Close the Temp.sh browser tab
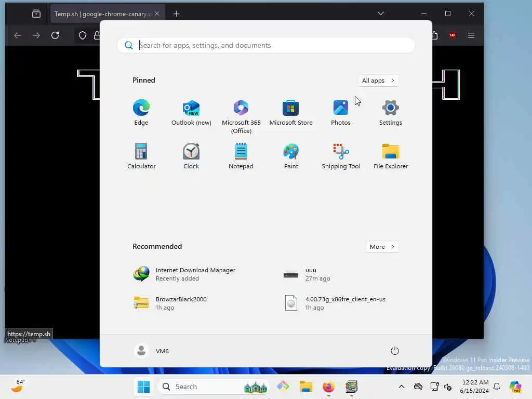This screenshot has height=399, width=532. tap(157, 14)
